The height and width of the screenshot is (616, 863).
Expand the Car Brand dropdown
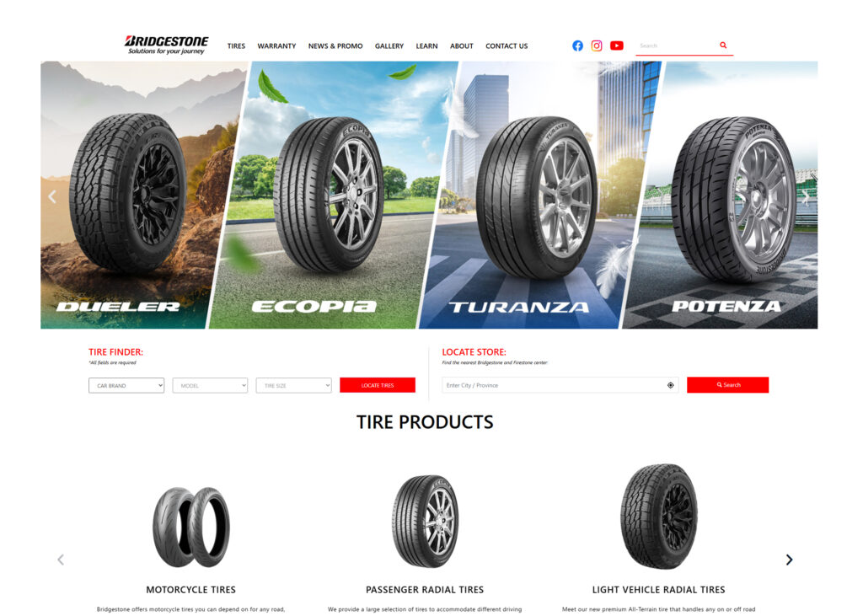click(126, 385)
